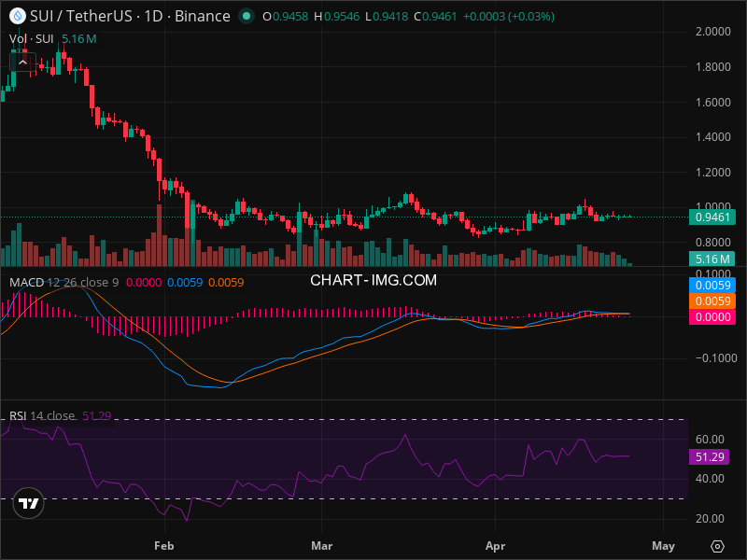
Task: Click the TradingView logo badge
Action: point(29,503)
